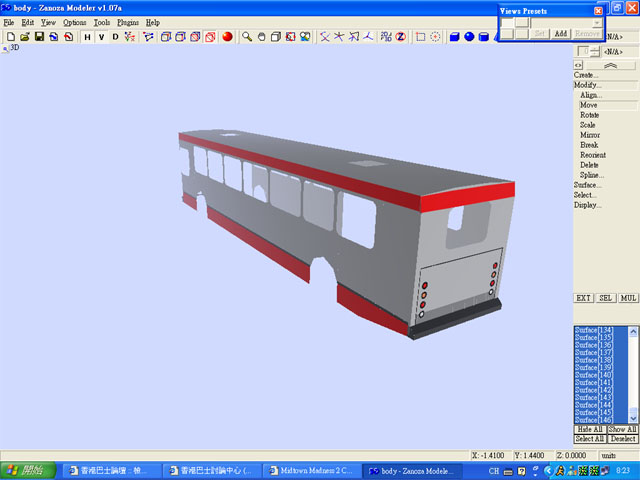Click the red Z icon in toolbar
Image resolution: width=640 pixels, height=480 pixels.
pos(400,37)
